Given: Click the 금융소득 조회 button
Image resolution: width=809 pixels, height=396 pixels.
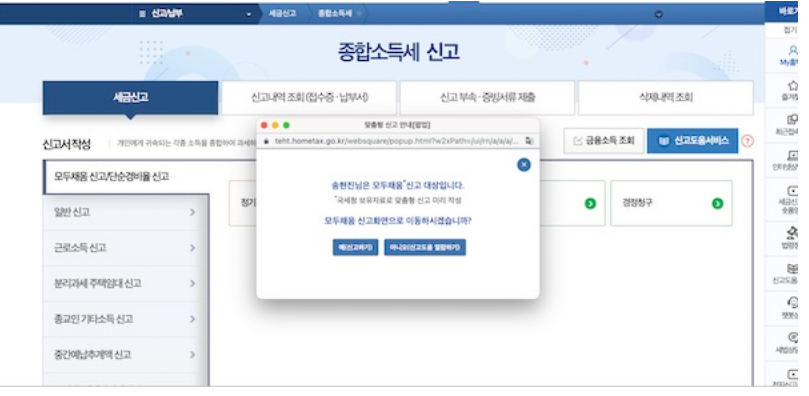Looking at the screenshot, I should pos(604,141).
